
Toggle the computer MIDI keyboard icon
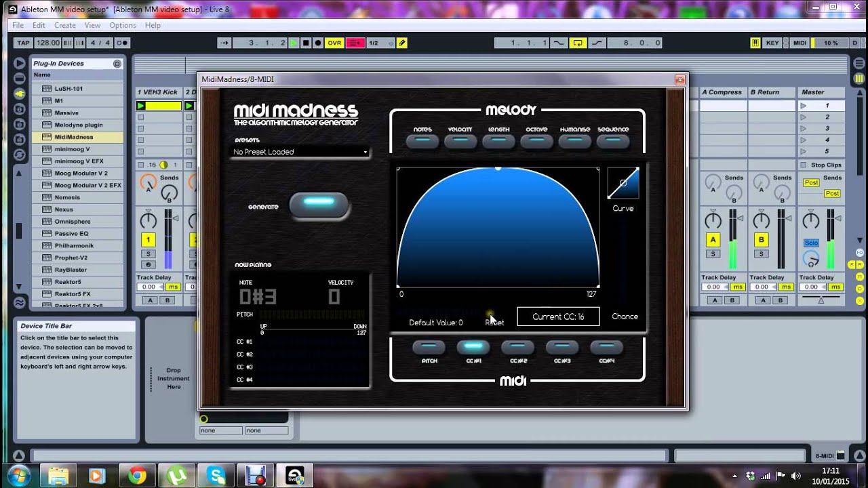[755, 43]
